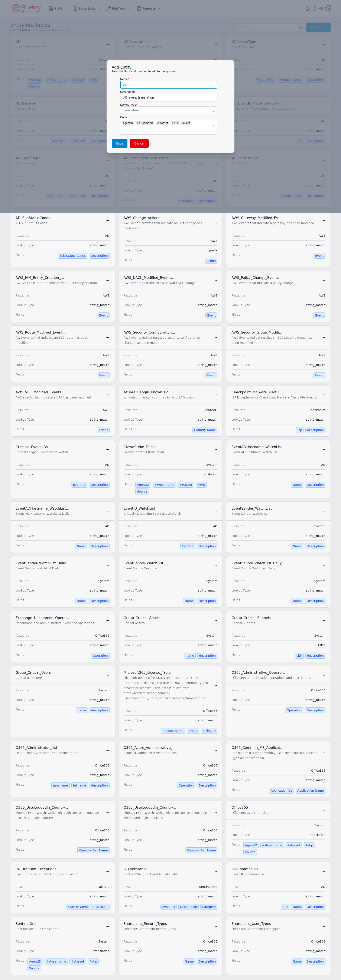This screenshot has width=341, height=980.
Task: Open options menu for AD_SubStatusCodes card
Action: point(107,221)
